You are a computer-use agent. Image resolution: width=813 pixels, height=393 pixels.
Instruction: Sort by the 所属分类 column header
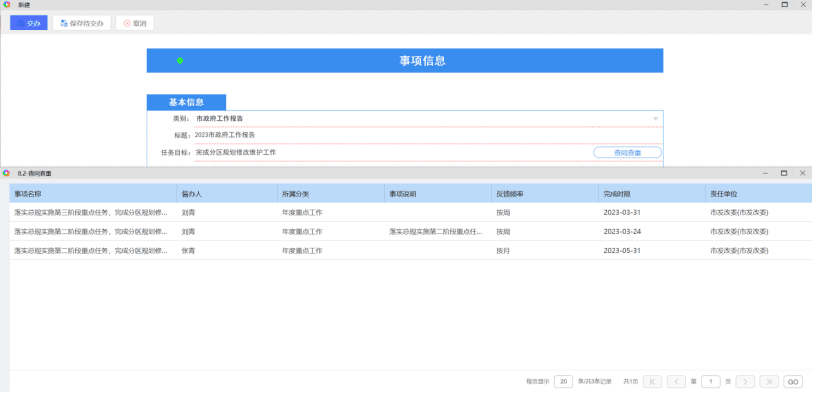point(330,193)
